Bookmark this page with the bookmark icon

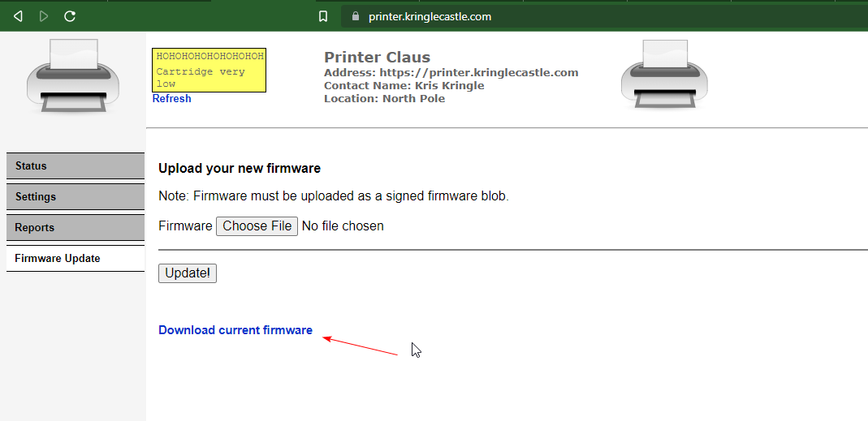pyautogui.click(x=323, y=16)
